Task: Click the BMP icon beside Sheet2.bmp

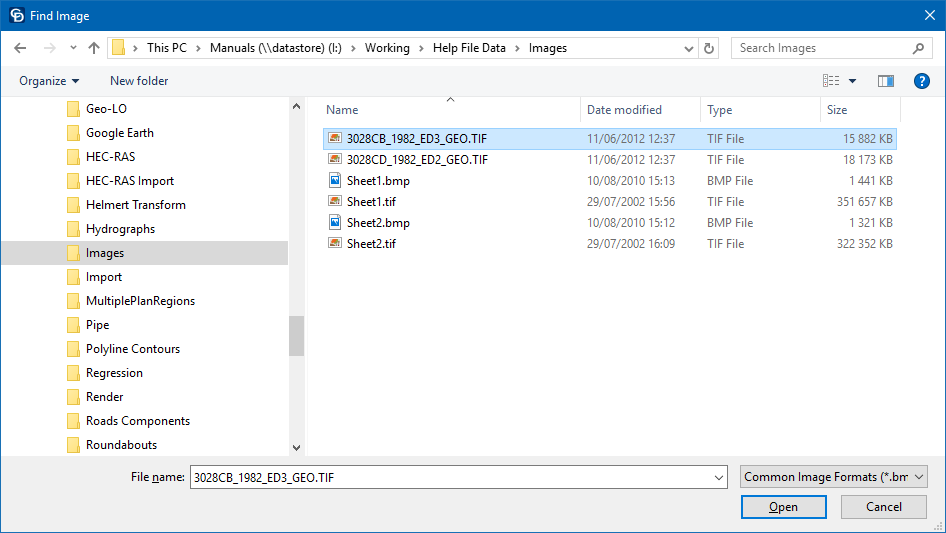Action: coord(335,222)
